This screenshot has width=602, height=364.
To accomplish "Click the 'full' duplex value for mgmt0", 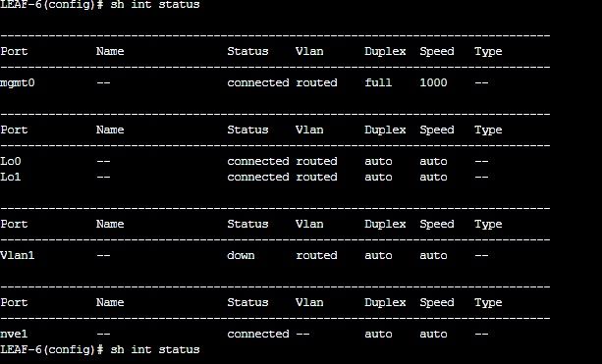I will 378,82.
